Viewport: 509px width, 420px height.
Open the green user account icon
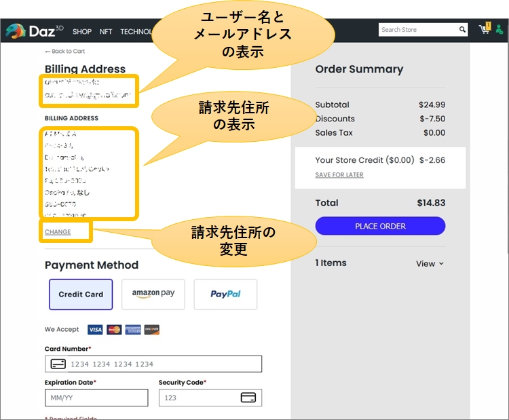499,30
